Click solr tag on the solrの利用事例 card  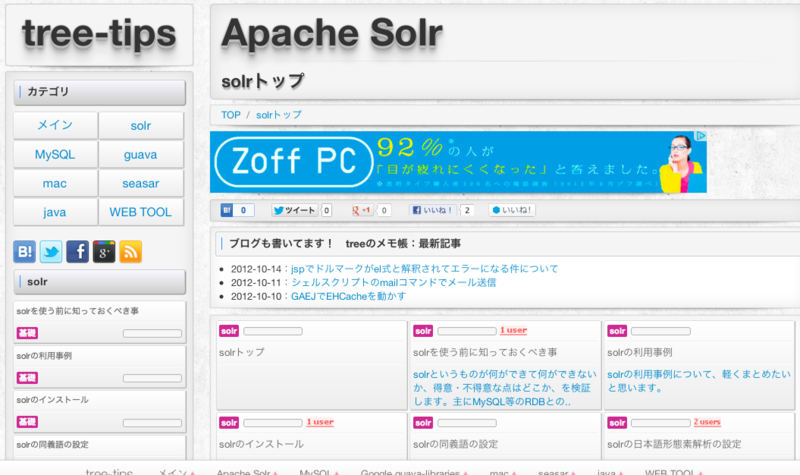(617, 331)
